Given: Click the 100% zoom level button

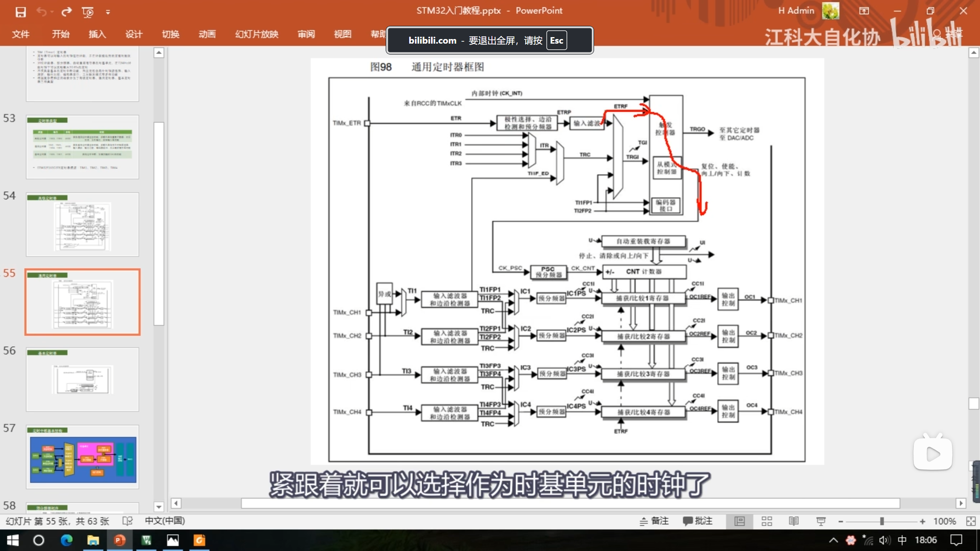Looking at the screenshot, I should (944, 521).
